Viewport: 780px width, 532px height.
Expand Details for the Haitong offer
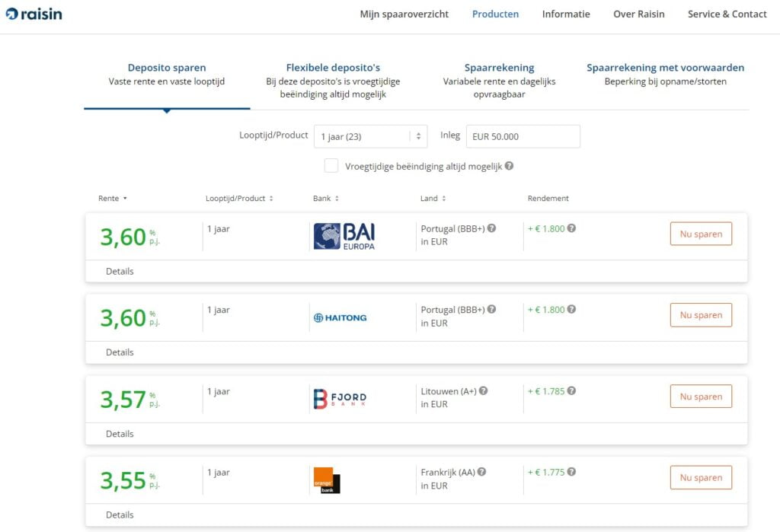point(120,352)
